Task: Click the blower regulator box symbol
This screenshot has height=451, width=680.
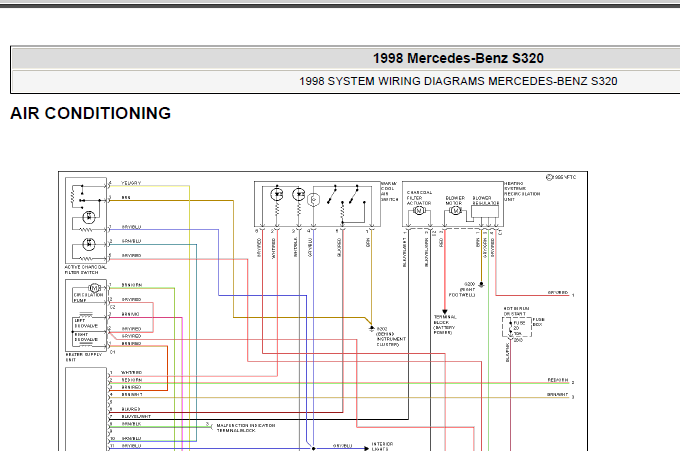Action: click(x=485, y=212)
